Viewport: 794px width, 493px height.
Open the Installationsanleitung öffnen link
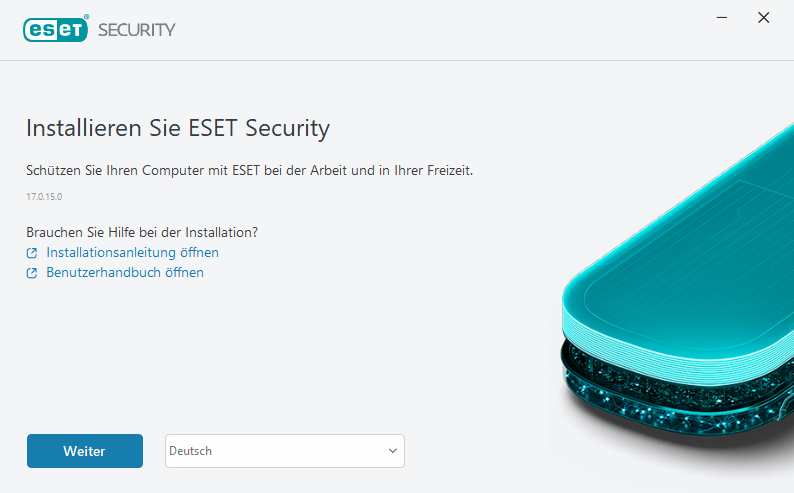coord(132,253)
